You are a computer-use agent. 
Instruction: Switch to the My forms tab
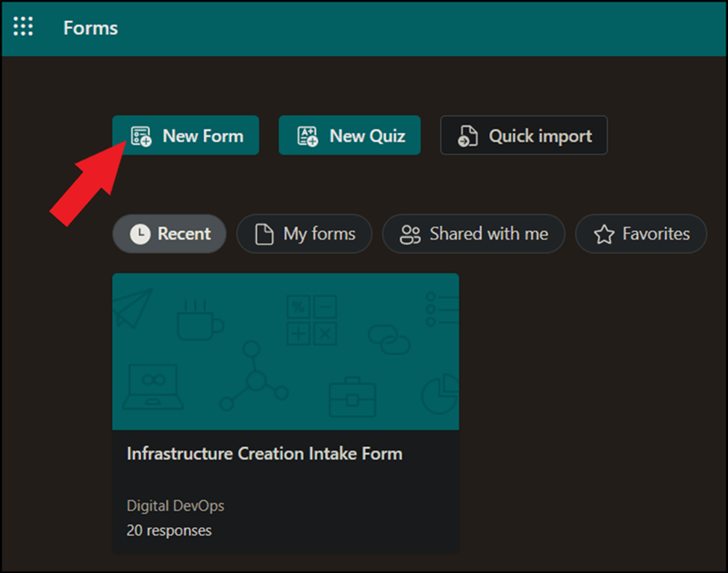click(x=319, y=234)
